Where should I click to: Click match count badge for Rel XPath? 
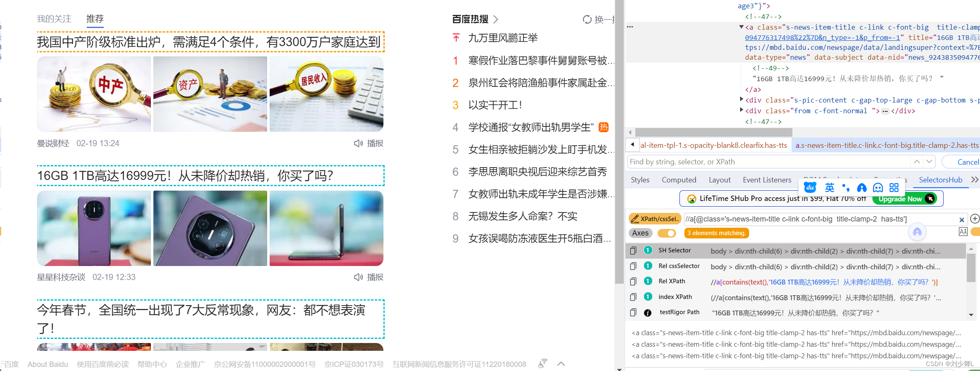[648, 281]
